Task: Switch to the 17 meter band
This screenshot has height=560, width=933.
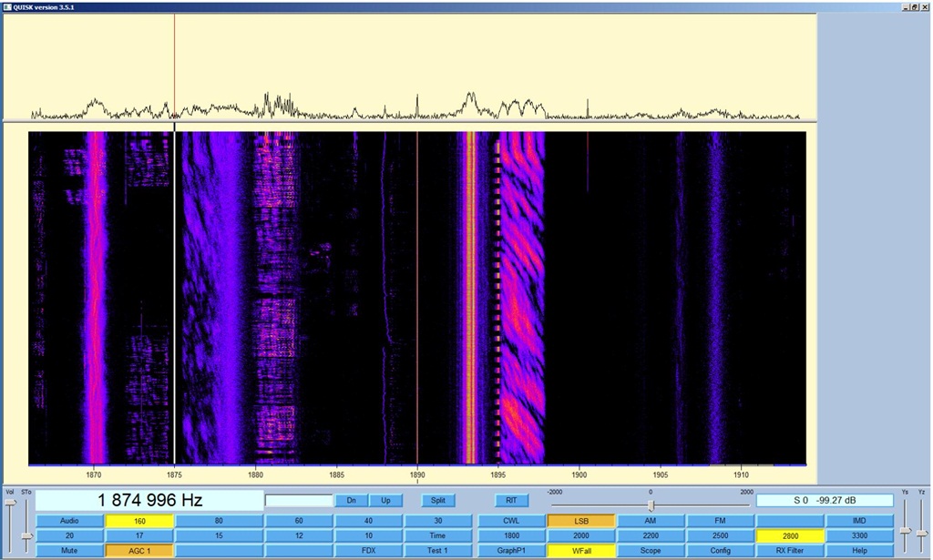Action: point(139,535)
